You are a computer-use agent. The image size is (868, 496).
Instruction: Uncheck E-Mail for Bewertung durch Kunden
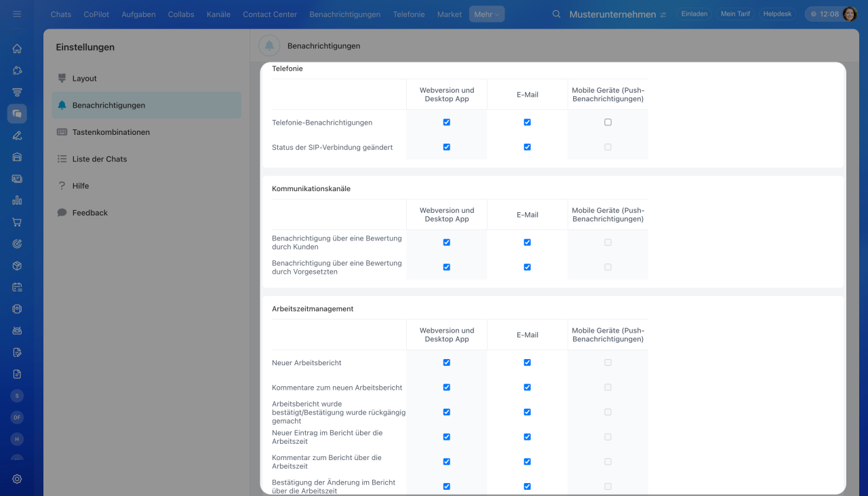click(527, 243)
